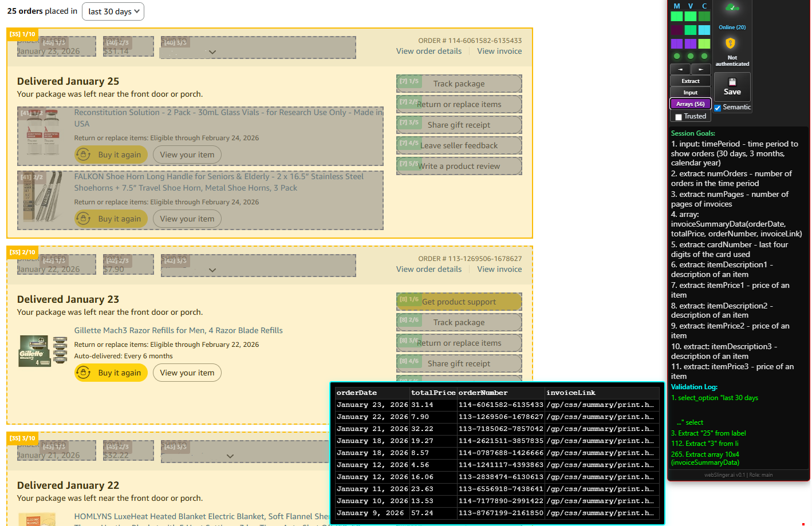View order details for order 113-1269506-1678627
Screen dimensions: 812x526
(x=429, y=269)
